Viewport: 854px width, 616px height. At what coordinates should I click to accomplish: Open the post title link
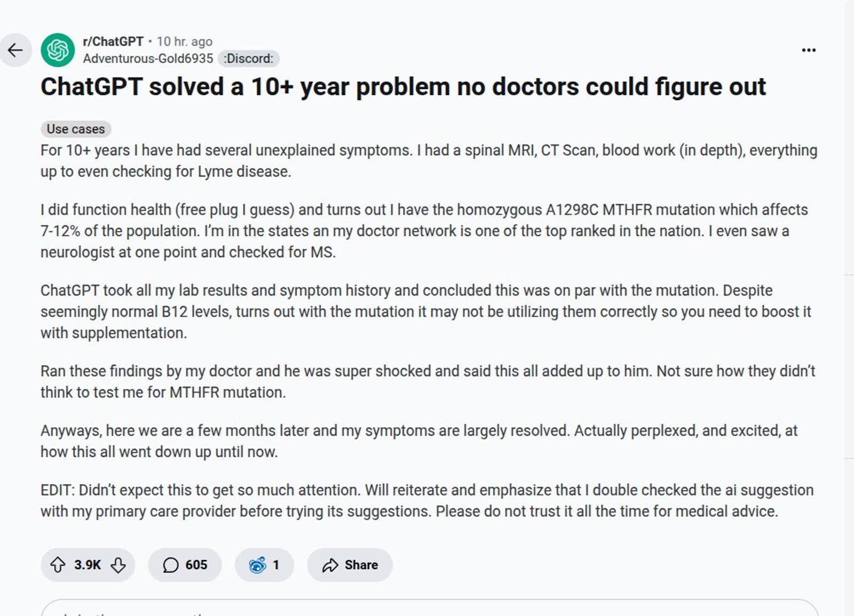coord(404,86)
